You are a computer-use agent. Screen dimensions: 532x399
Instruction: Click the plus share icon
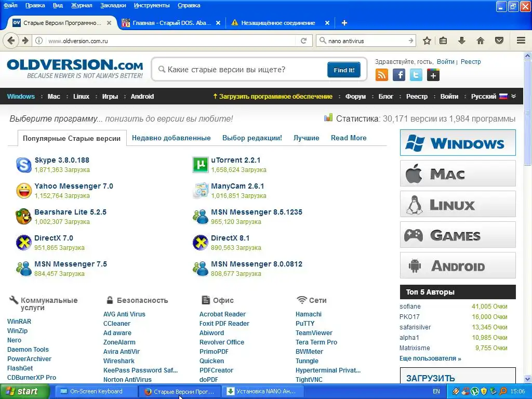[433, 75]
